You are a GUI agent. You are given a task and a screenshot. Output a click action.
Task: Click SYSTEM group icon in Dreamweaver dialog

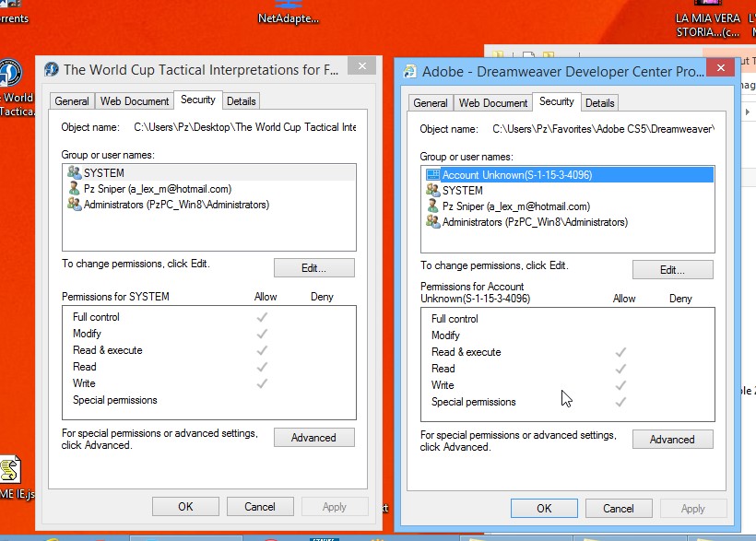tap(433, 191)
